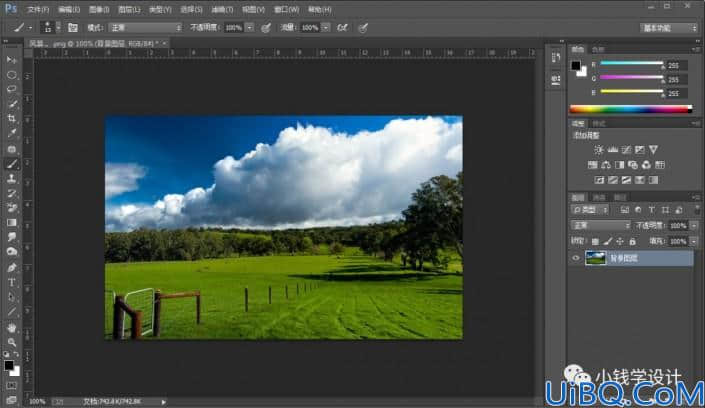
Task: Select the Brush tool in the toolbox
Action: [12, 164]
